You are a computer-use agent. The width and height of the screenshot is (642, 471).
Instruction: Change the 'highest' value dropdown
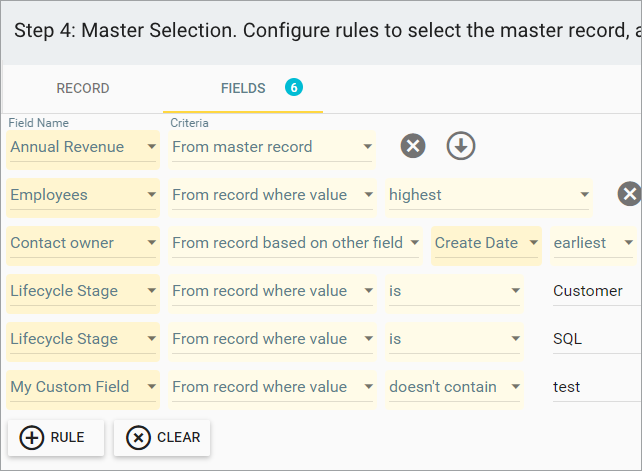coord(489,195)
